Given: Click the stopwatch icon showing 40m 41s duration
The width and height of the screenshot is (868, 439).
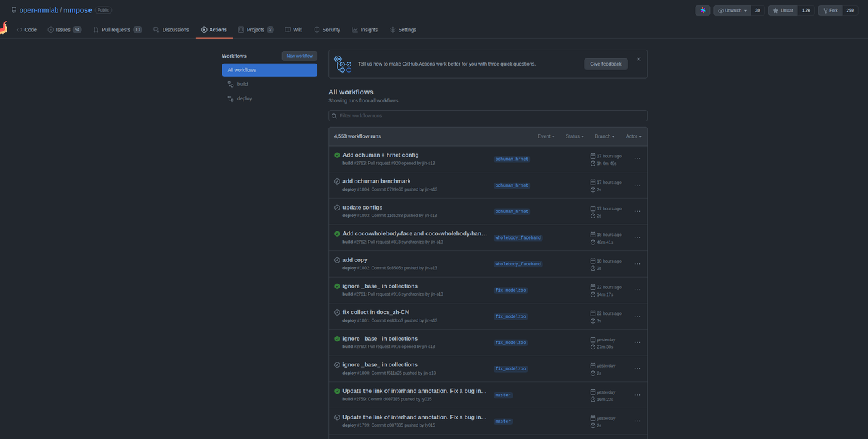Looking at the screenshot, I should 593,242.
